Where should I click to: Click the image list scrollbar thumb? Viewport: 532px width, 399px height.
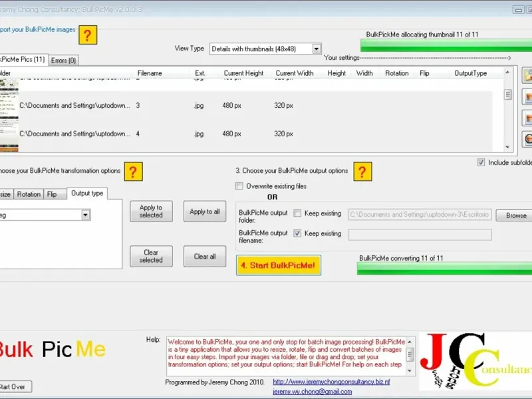(x=507, y=94)
